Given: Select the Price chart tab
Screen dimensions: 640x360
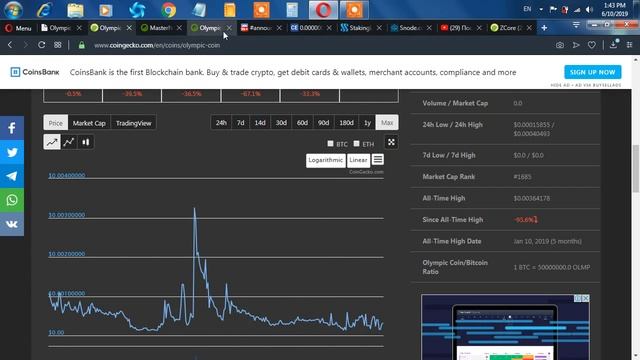Looking at the screenshot, I should [56, 123].
